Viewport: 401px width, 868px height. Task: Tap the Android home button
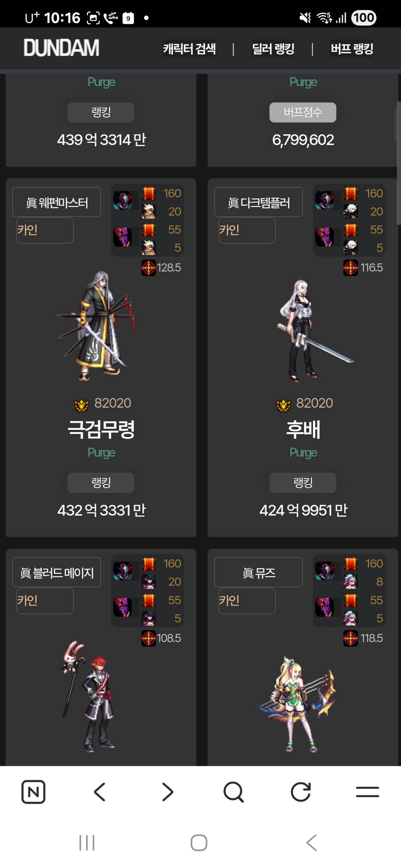(x=199, y=843)
